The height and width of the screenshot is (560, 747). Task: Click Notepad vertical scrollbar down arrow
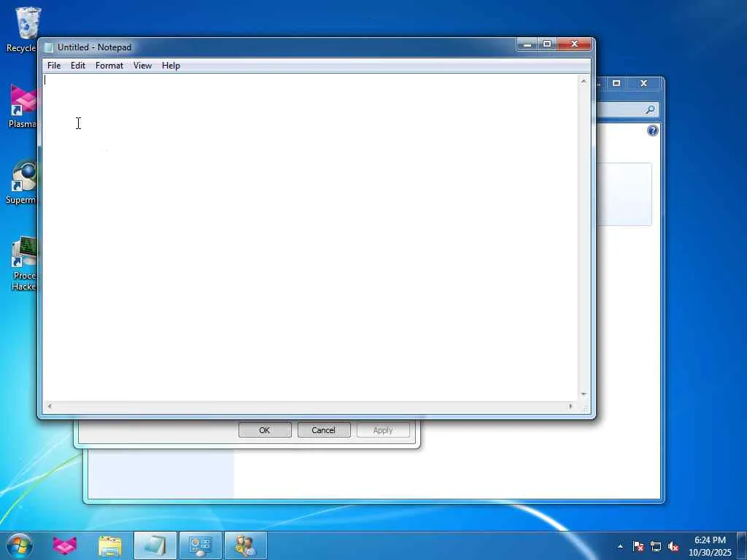pos(583,394)
